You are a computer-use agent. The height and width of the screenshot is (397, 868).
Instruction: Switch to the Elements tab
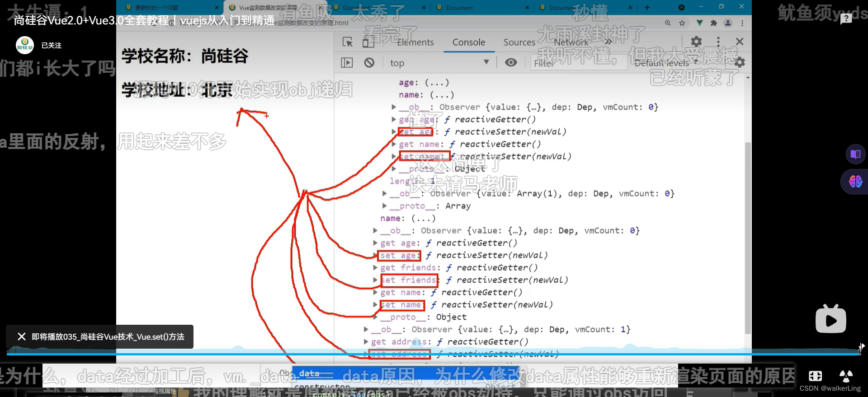coord(415,42)
